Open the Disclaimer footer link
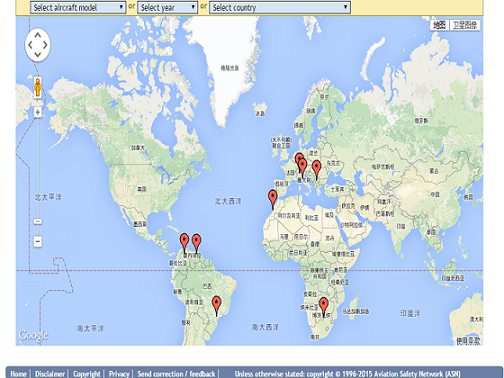The image size is (504, 378). tap(50, 374)
